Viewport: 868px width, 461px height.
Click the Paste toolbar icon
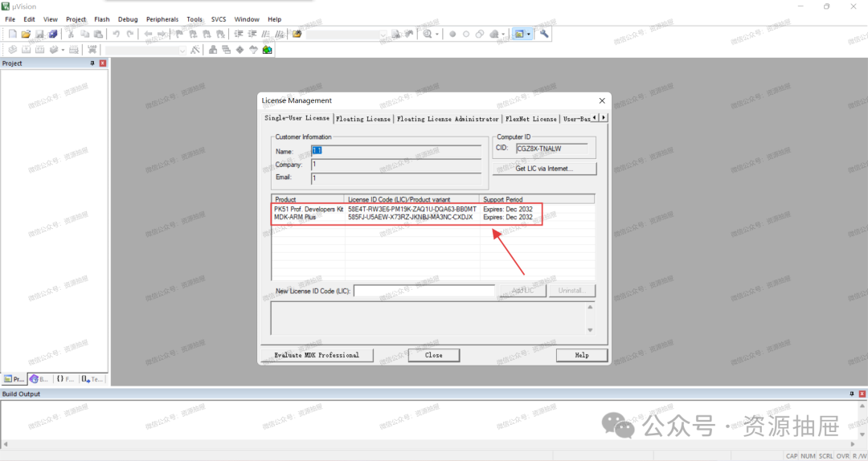pos(98,34)
